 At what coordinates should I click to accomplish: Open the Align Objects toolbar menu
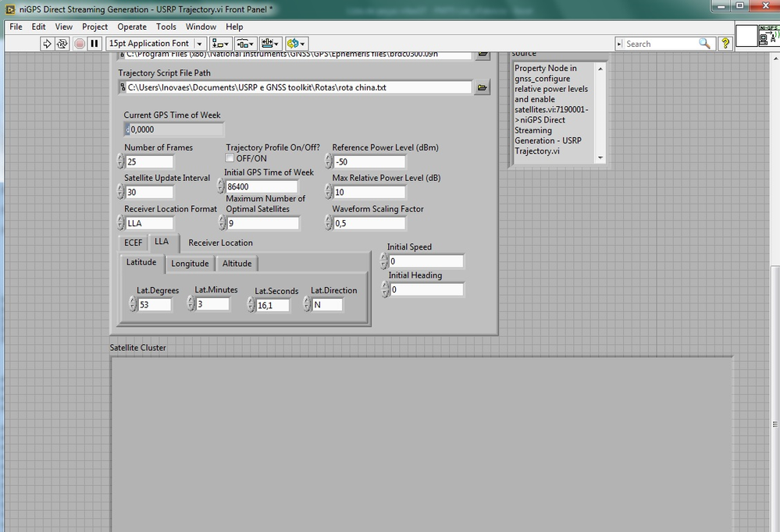pos(220,44)
